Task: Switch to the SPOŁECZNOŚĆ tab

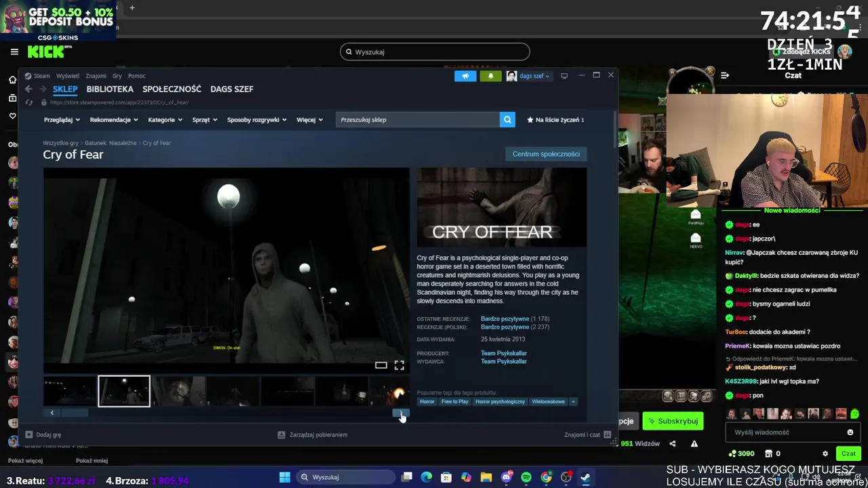Action: 172,89
